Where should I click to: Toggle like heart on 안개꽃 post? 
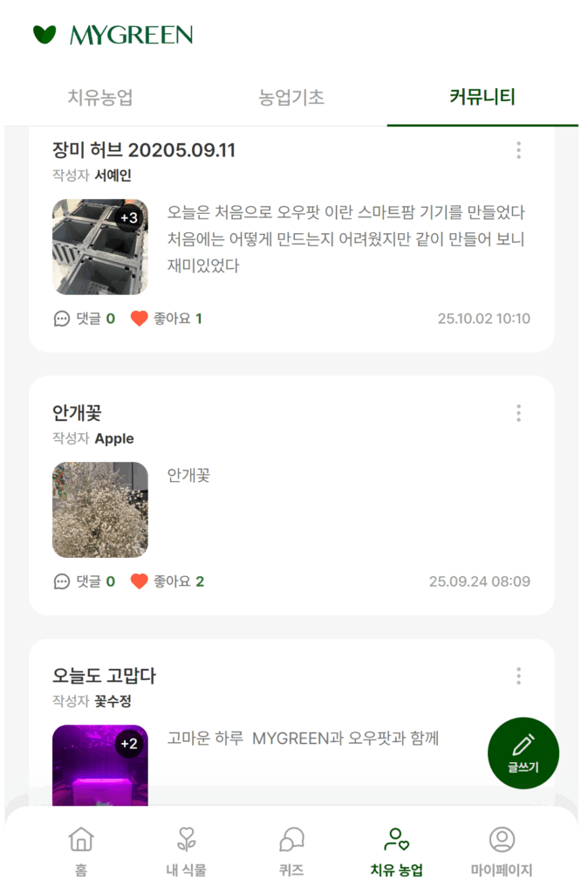(139, 581)
